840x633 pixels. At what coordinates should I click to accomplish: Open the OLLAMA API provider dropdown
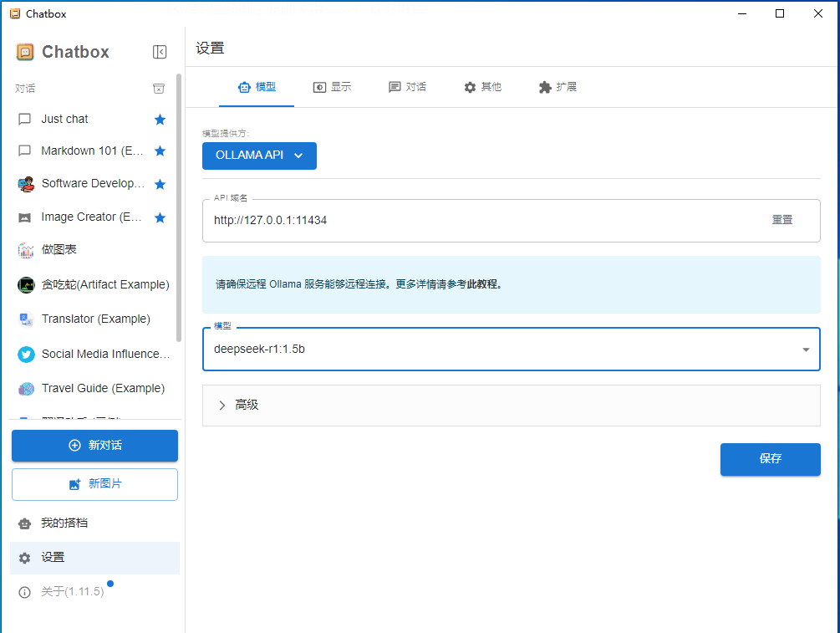[259, 156]
